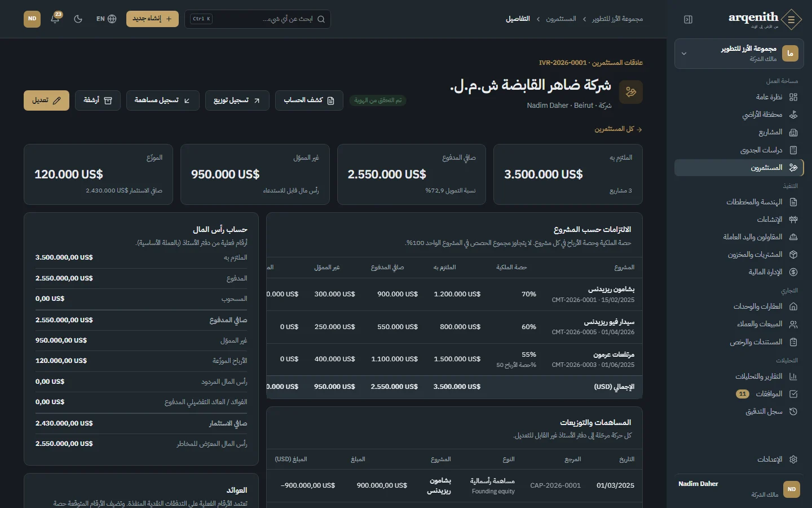
Task: Switch language with the EN globe button
Action: [x=106, y=19]
